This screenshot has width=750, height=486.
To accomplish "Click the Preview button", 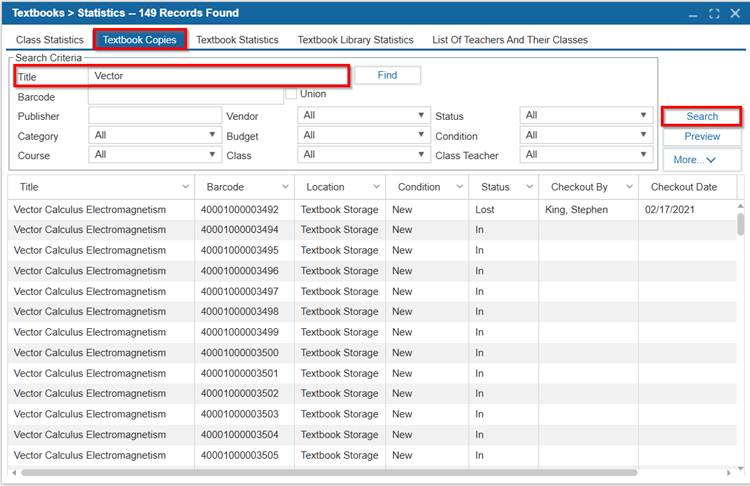I will 702,136.
